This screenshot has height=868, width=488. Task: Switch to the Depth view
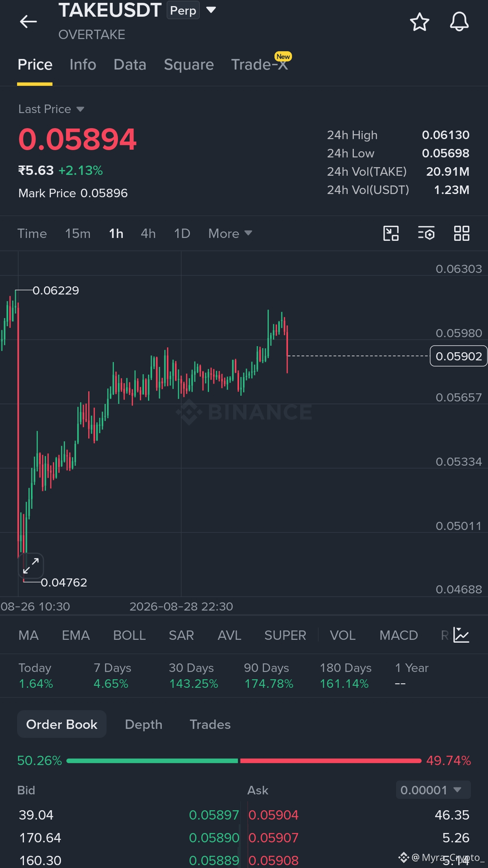click(x=144, y=724)
